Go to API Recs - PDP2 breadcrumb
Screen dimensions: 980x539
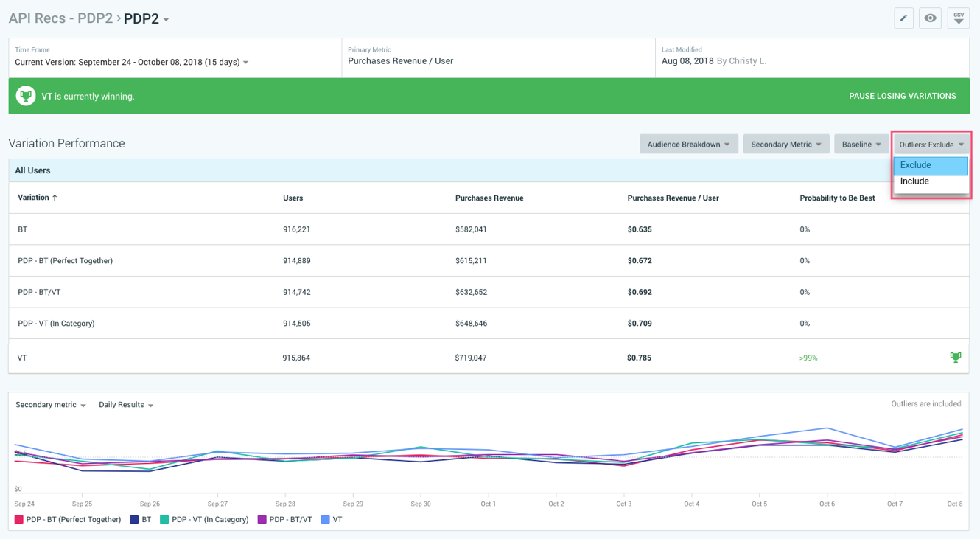click(60, 18)
